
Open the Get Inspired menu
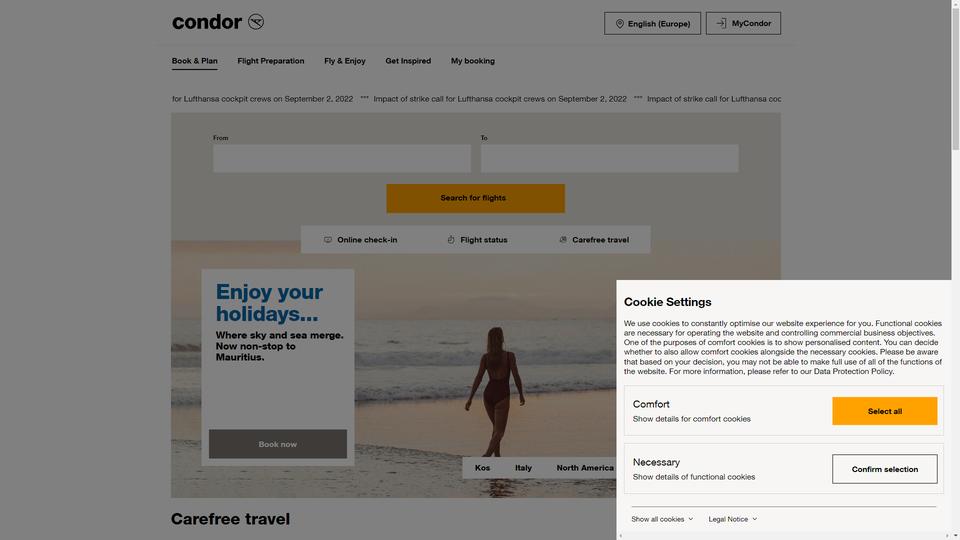408,61
